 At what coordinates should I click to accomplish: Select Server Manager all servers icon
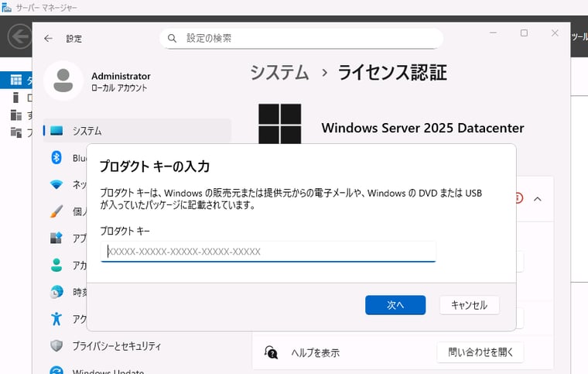pyautogui.click(x=16, y=115)
